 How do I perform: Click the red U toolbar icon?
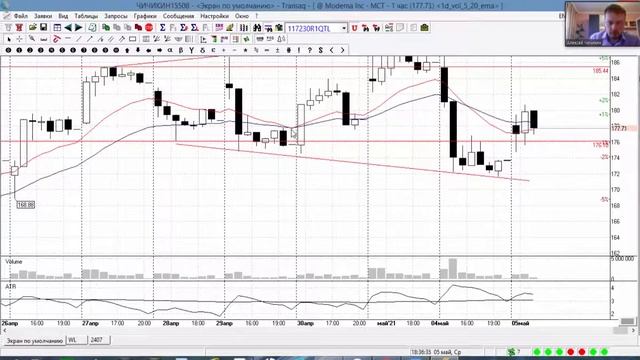click(x=354, y=28)
